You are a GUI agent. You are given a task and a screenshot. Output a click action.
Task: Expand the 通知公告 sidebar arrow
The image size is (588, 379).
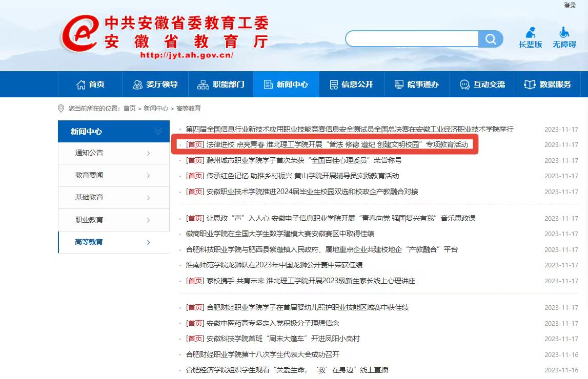(x=148, y=153)
